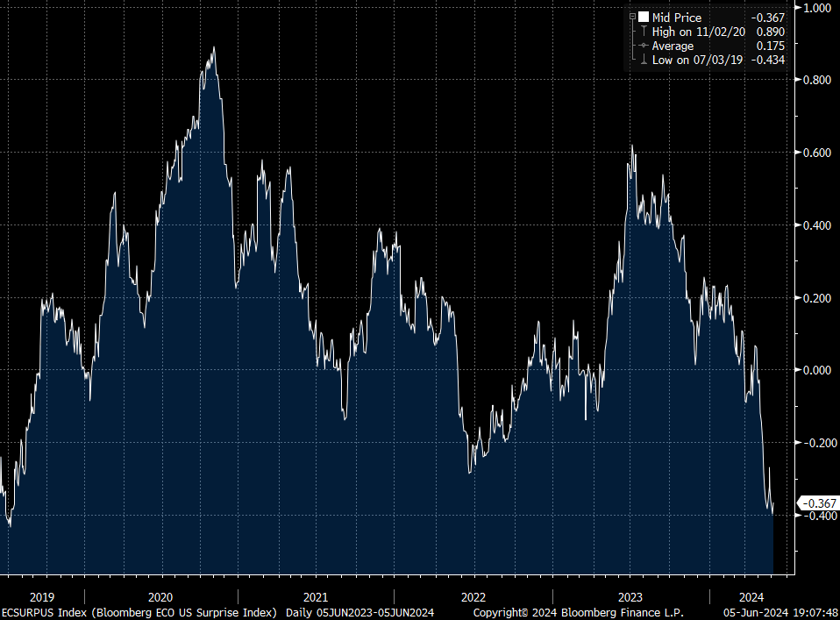Click the 05-Jun-2024 19:07:48 timestamp
The image size is (840, 620).
pos(780,612)
